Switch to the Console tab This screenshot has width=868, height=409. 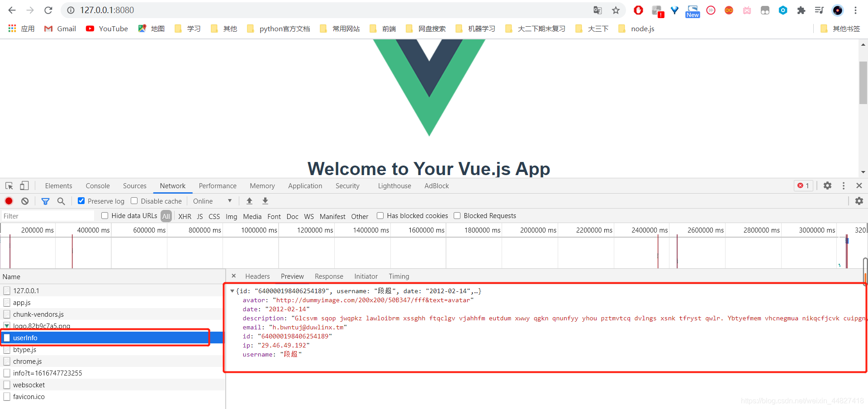(98, 185)
